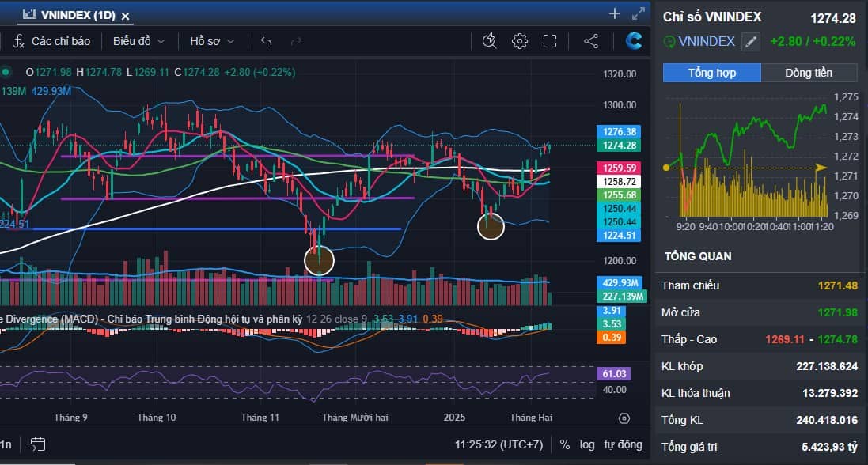
Task: Click the 1259.59 pink moving average label
Action: tap(618, 168)
